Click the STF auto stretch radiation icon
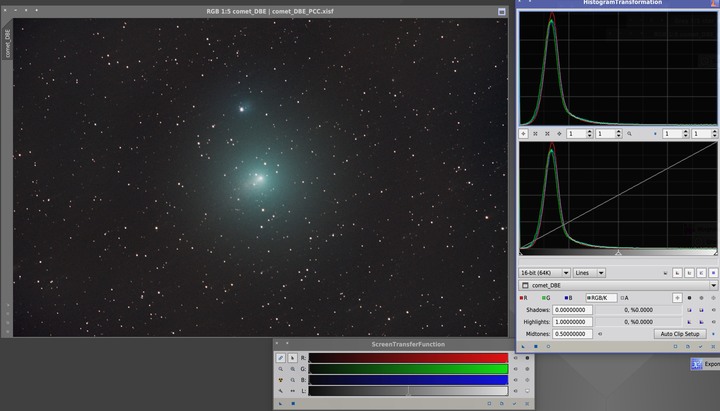 [281, 380]
